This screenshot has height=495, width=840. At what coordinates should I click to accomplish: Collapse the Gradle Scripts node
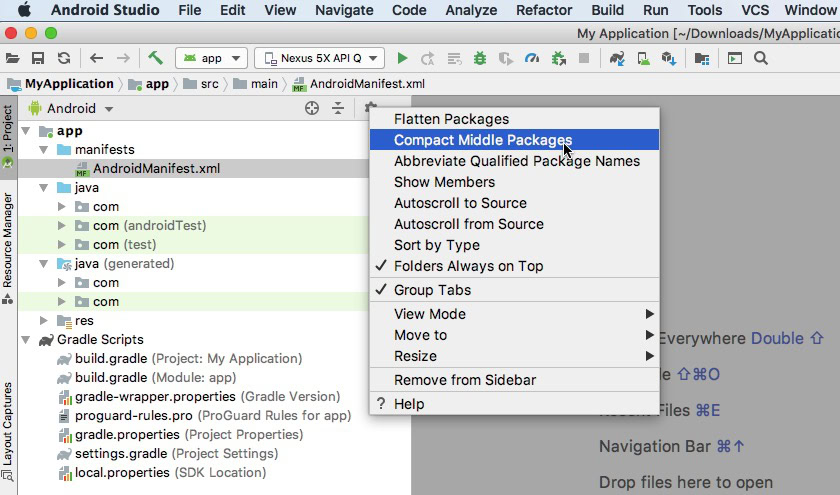click(x=26, y=340)
